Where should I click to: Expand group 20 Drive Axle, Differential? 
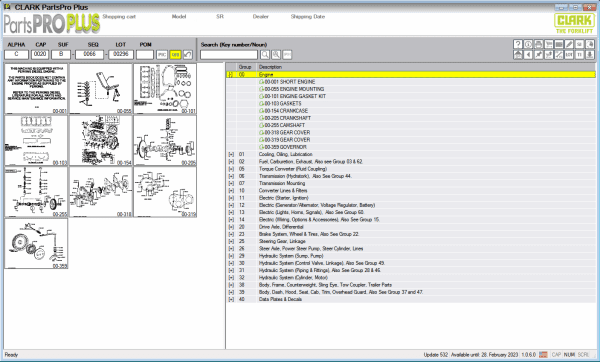[231, 227]
